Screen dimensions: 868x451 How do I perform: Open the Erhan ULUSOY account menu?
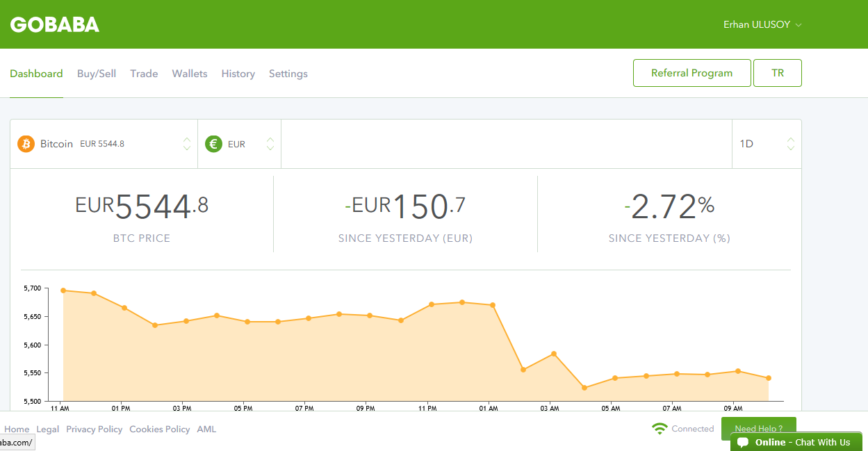click(762, 24)
